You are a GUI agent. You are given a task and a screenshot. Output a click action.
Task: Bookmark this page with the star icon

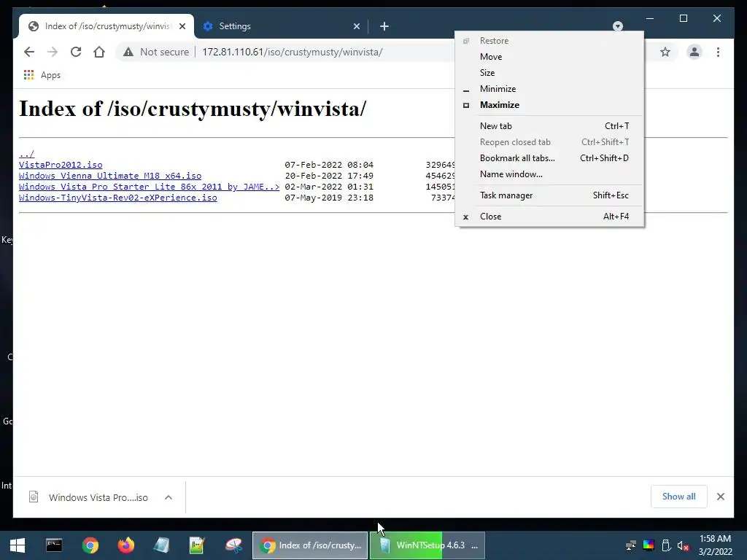pos(665,52)
